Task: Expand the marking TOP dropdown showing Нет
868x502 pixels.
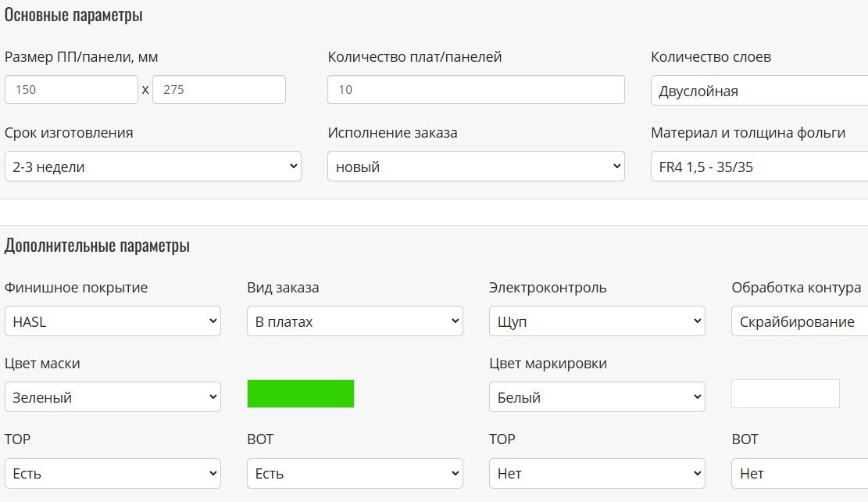Action: pyautogui.click(x=597, y=473)
